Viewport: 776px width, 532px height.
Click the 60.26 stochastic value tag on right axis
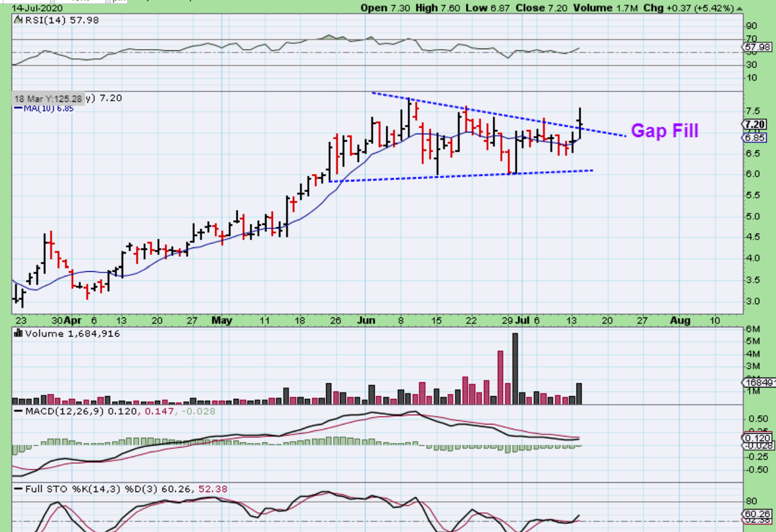tap(756, 513)
